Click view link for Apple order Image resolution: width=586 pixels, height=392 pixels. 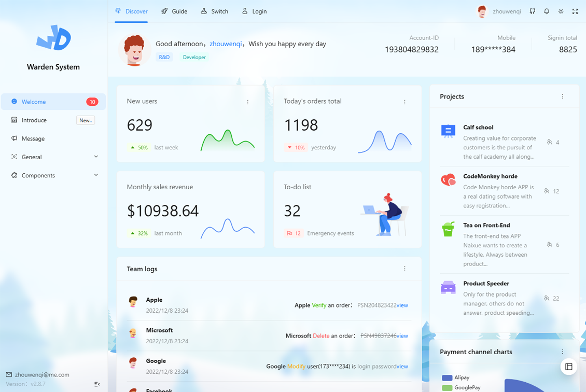click(x=402, y=305)
